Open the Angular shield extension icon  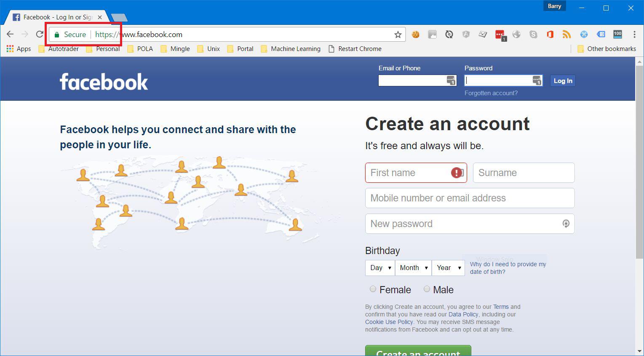coord(466,35)
